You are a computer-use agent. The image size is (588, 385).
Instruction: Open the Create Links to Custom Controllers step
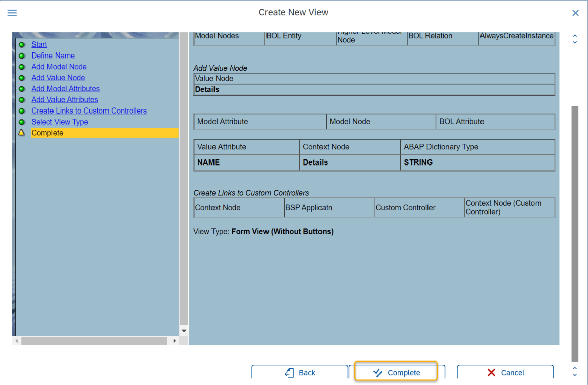(89, 111)
